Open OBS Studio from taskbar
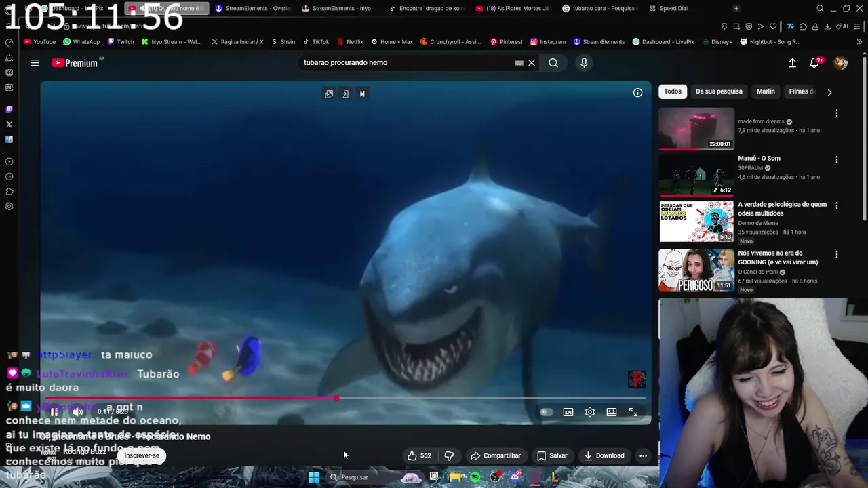The image size is (868, 488). 495,477
